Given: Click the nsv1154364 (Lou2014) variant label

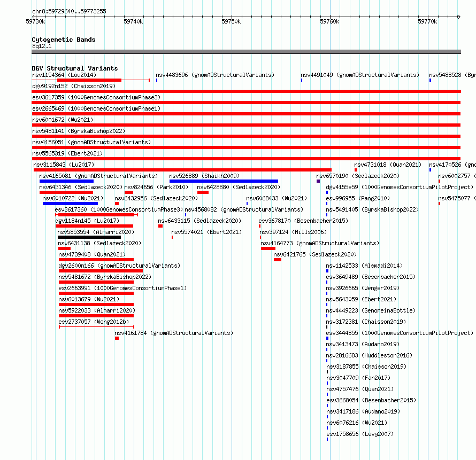Looking at the screenshot, I should coord(64,75).
